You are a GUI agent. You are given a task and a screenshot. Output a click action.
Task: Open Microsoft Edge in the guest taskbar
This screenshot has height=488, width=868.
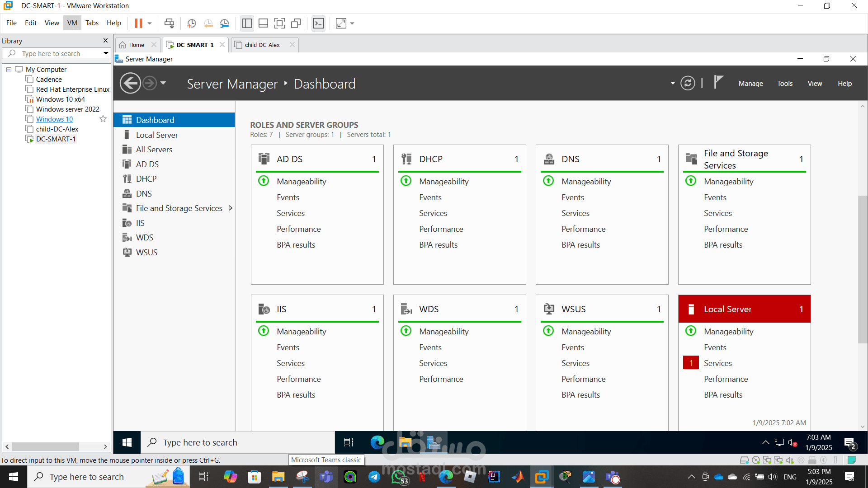point(377,442)
